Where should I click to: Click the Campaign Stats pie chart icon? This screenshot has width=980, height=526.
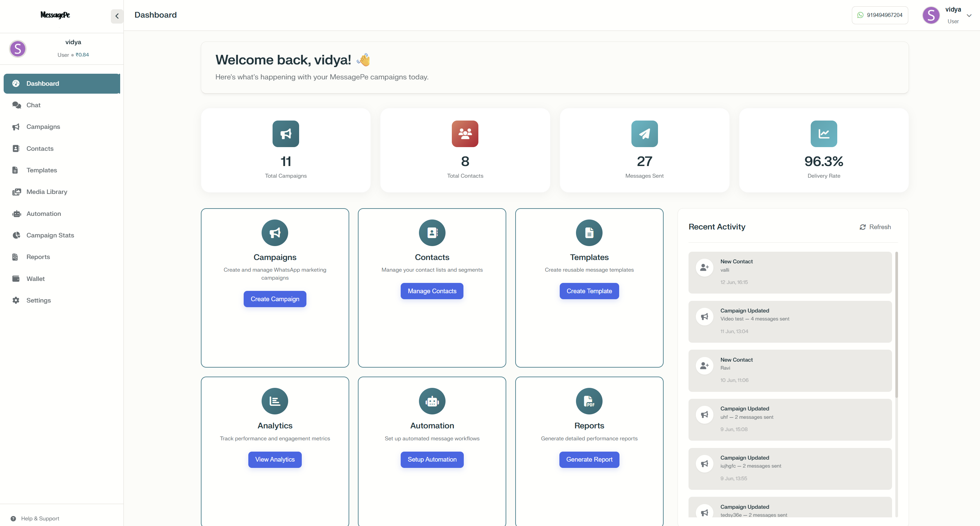click(16, 235)
